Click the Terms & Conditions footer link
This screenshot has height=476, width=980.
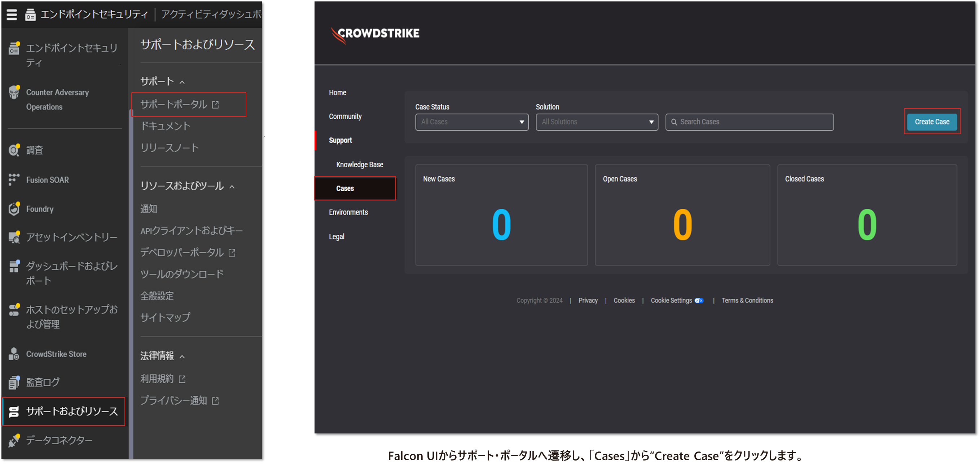(747, 301)
